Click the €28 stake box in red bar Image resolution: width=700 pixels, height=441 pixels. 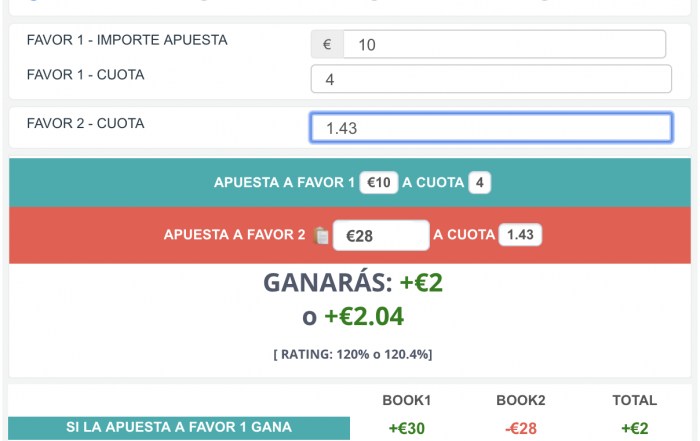pyautogui.click(x=380, y=235)
